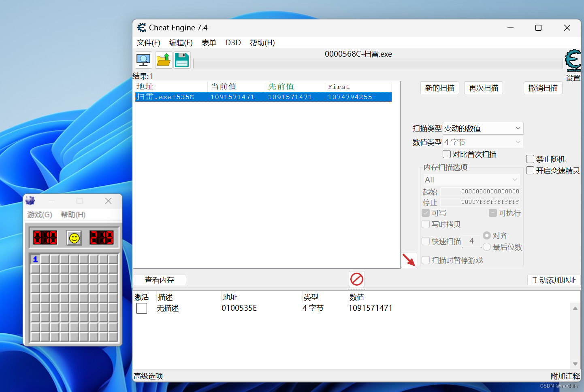The width and height of the screenshot is (584, 392).
Task: Open the process selector monitor icon
Action: 143,60
